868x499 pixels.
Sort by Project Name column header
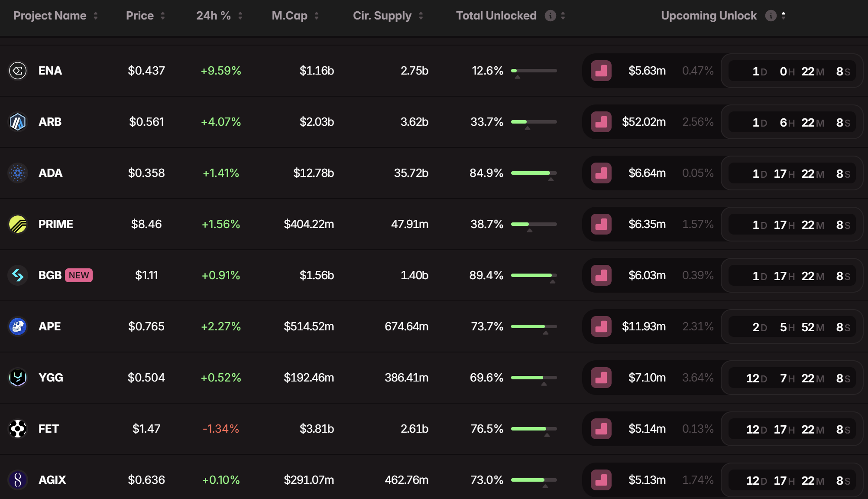[50, 16]
